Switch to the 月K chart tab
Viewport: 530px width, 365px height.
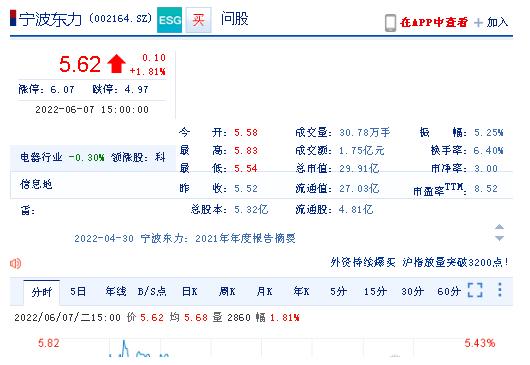tap(264, 291)
